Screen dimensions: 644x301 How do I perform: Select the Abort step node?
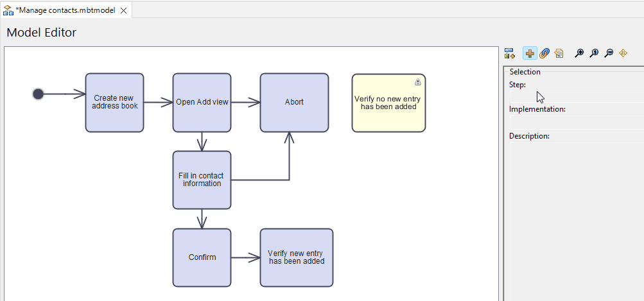(294, 103)
